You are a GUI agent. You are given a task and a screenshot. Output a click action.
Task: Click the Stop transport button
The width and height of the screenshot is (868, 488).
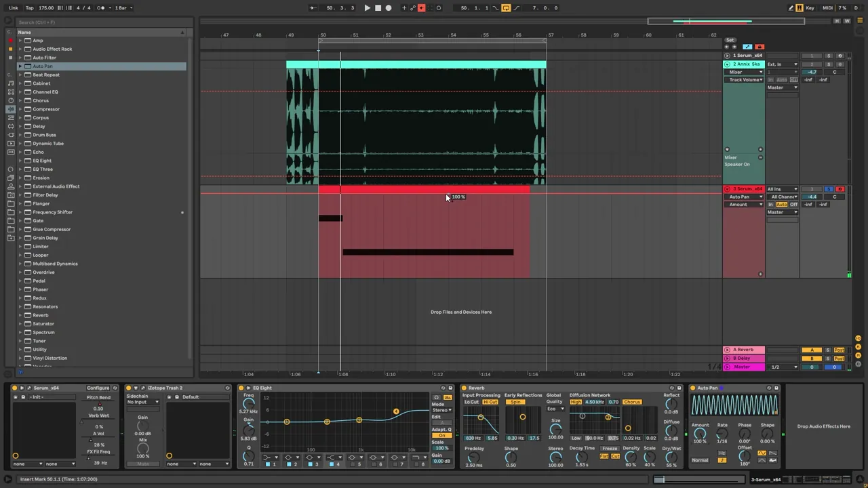378,8
